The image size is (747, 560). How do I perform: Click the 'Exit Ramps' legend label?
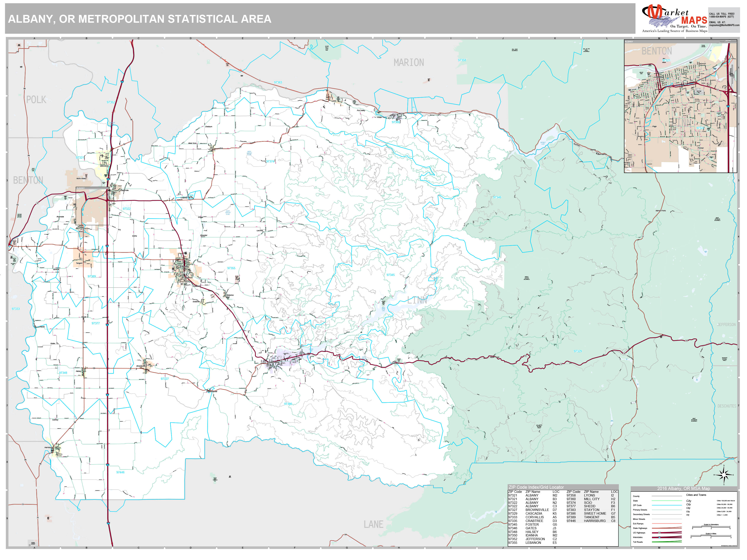(638, 523)
